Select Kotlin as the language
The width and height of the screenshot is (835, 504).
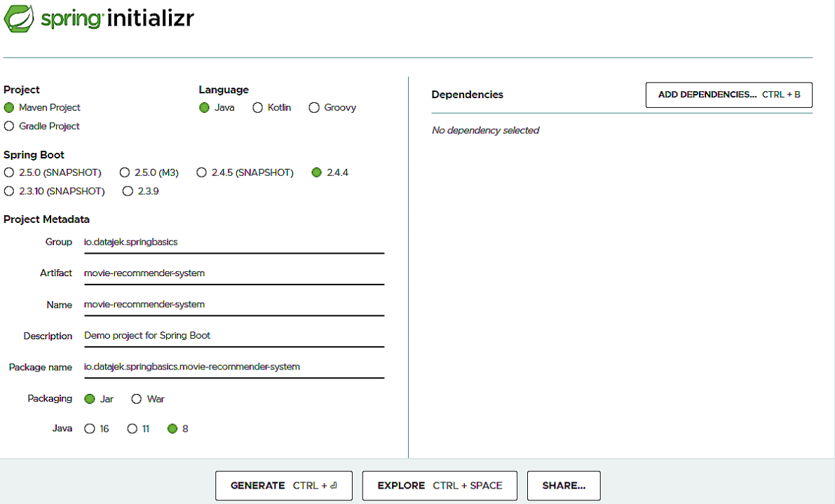pyautogui.click(x=257, y=107)
